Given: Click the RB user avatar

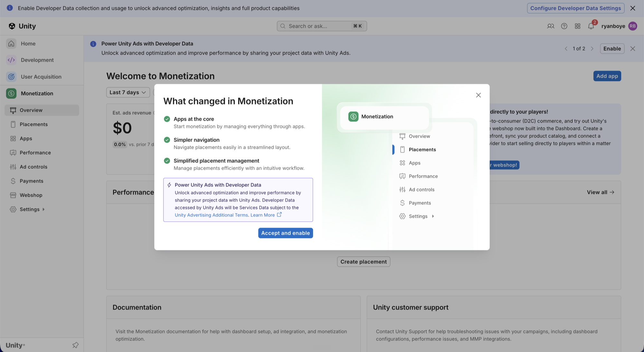Looking at the screenshot, I should pyautogui.click(x=633, y=26).
